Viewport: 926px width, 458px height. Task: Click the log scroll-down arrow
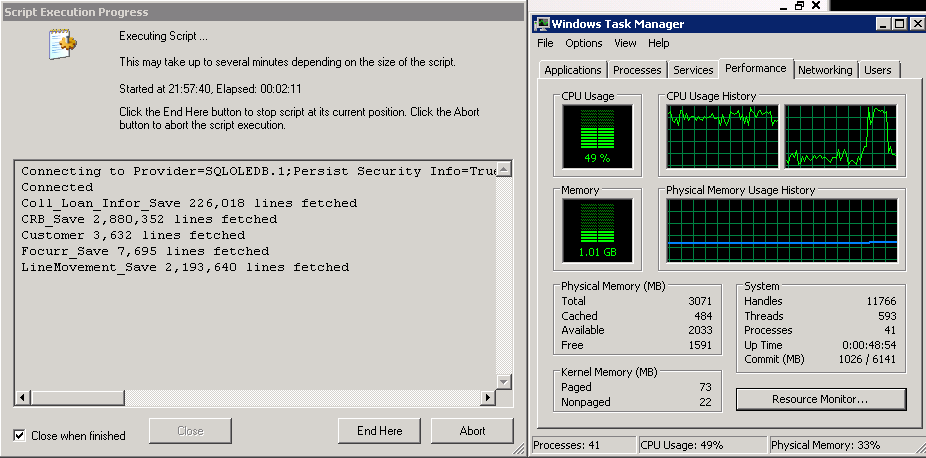click(503, 382)
